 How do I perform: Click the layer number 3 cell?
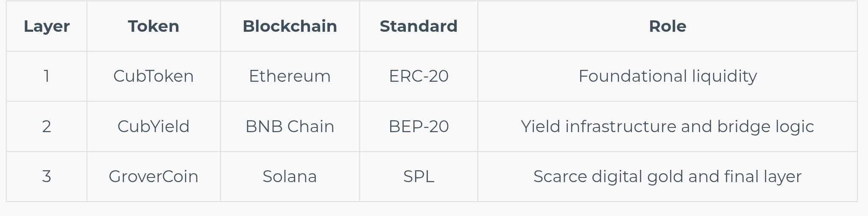coord(47,177)
